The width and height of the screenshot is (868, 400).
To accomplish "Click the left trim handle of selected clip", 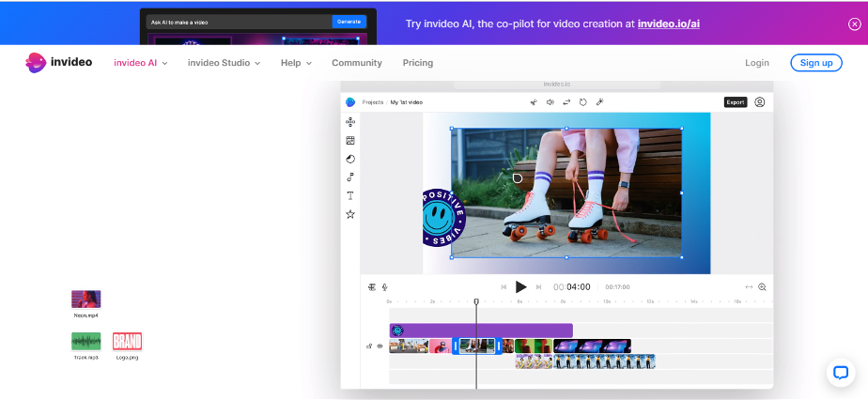I will (x=456, y=346).
